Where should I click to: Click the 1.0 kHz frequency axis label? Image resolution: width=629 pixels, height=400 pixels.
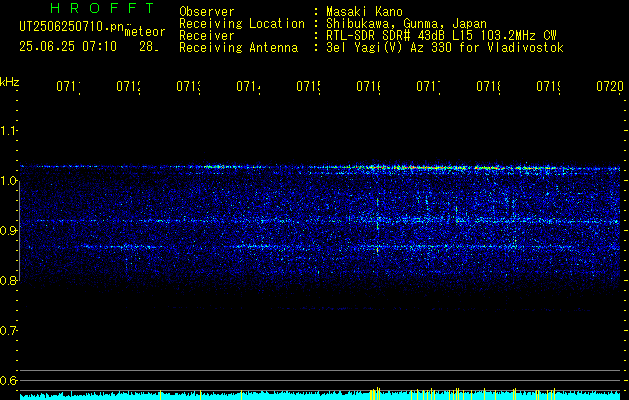pos(8,181)
